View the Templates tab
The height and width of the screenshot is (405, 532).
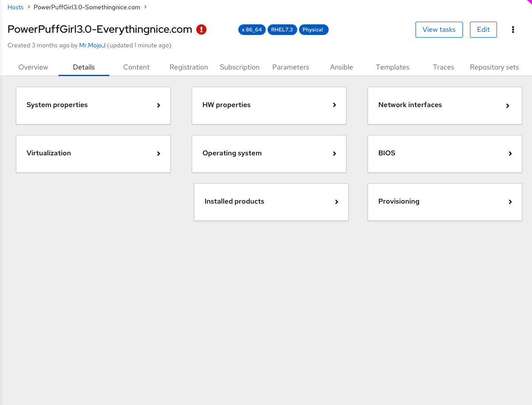pos(392,67)
